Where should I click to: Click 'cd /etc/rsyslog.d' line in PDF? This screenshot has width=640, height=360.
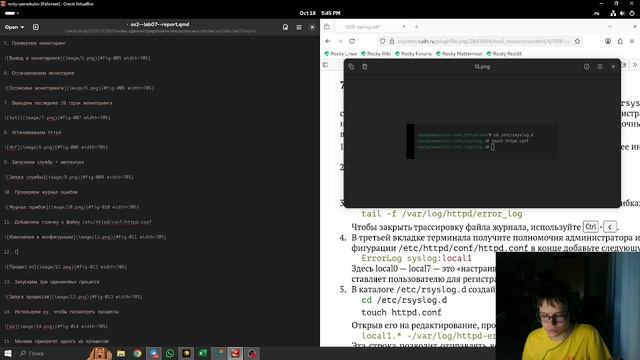[404, 300]
